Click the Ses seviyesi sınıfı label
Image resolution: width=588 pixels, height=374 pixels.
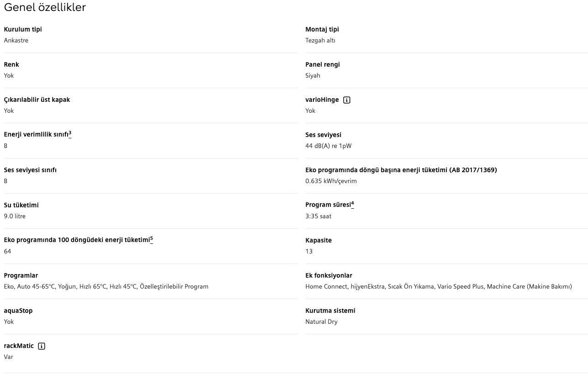pyautogui.click(x=30, y=170)
